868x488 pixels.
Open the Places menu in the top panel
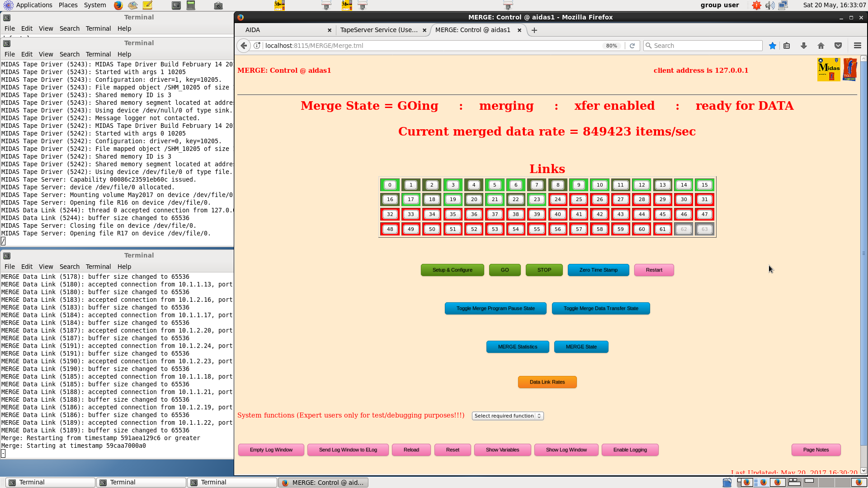[68, 5]
